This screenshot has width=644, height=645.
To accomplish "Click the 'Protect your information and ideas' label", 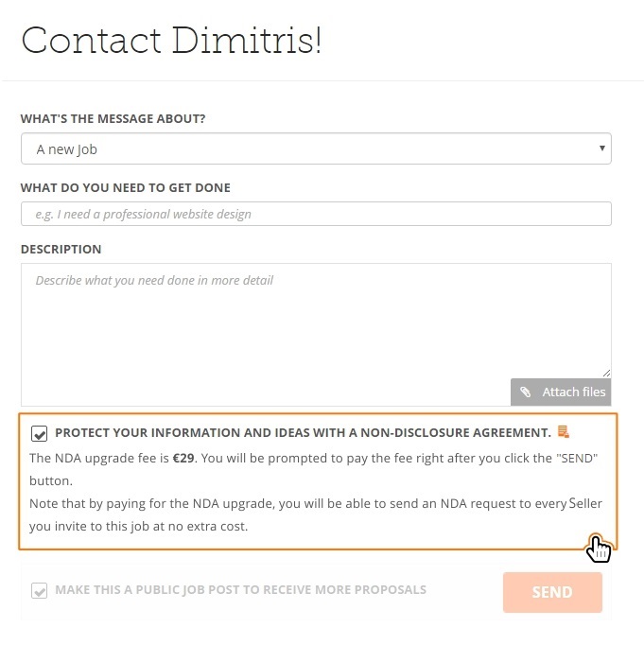I will 303,433.
